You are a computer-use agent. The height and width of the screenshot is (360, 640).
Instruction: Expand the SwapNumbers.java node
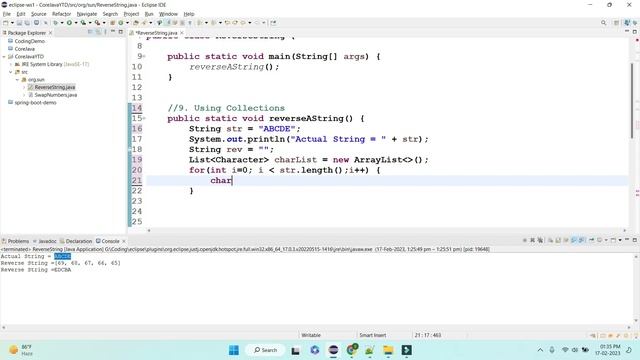click(24, 95)
